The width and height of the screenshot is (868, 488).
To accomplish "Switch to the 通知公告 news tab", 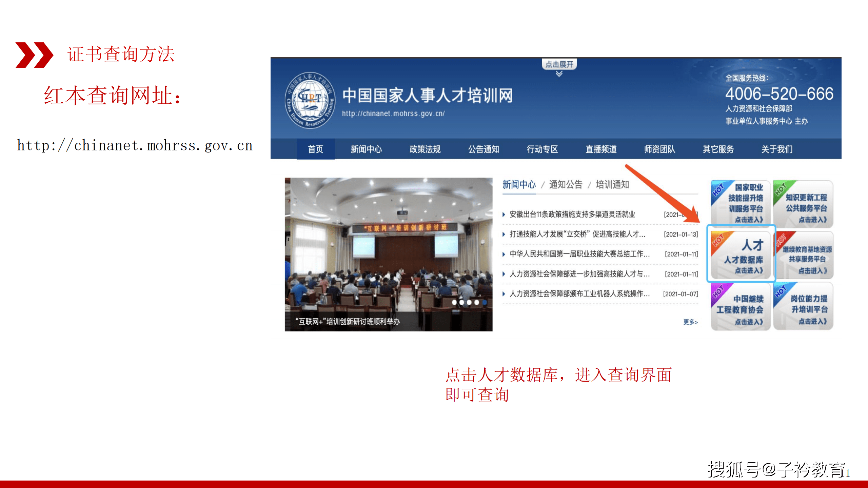I will click(x=566, y=185).
